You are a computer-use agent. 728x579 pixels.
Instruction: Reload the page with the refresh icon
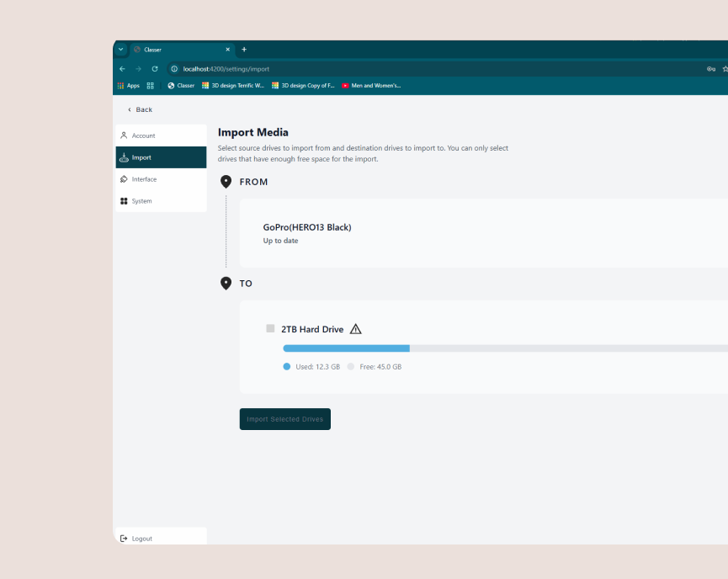point(155,69)
